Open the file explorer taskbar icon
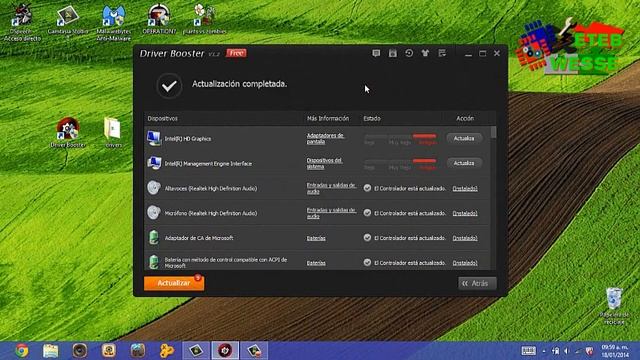The width and height of the screenshot is (640, 360). 51,351
